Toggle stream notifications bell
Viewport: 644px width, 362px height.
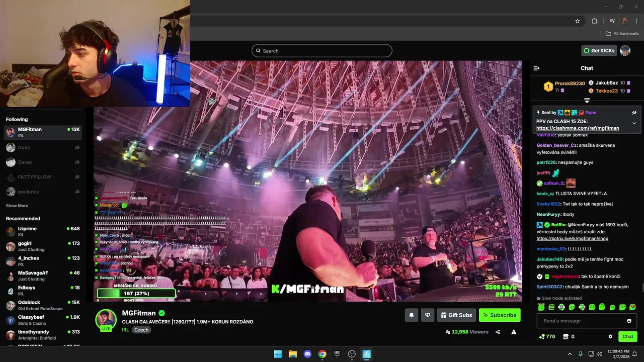point(411,315)
